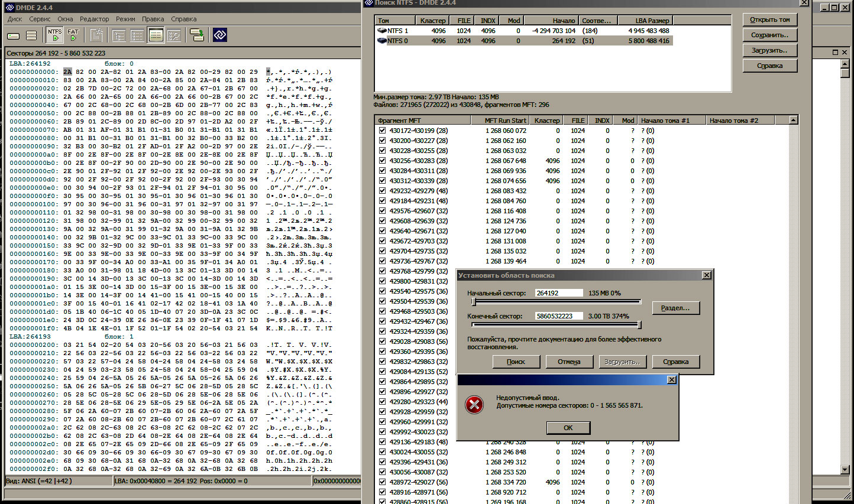Click the Раздел... button

(x=675, y=308)
